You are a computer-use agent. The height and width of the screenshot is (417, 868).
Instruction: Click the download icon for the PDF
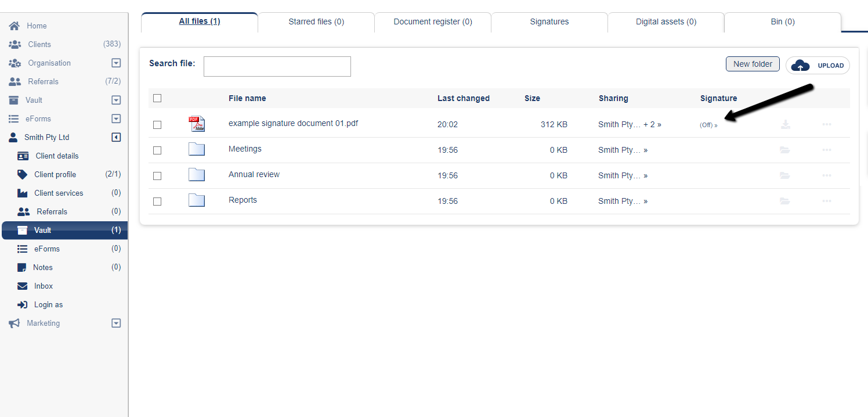[785, 124]
